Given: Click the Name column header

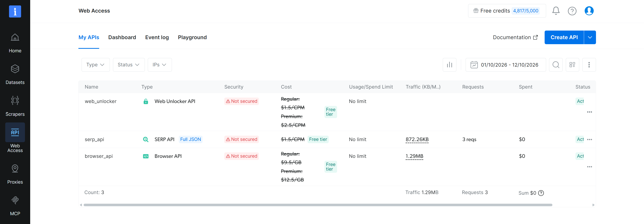Looking at the screenshot, I should 91,87.
